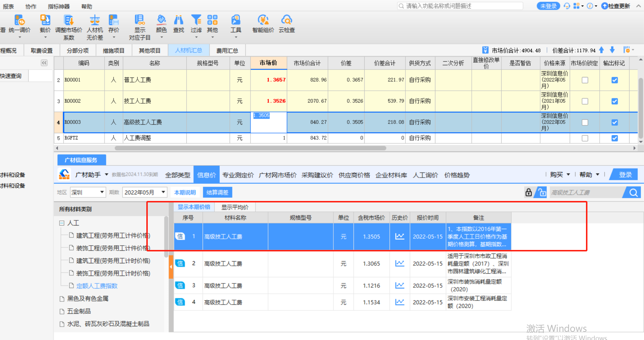Click the horizontal scrollbar of the material table
The height and width of the screenshot is (340, 644).
point(250,148)
